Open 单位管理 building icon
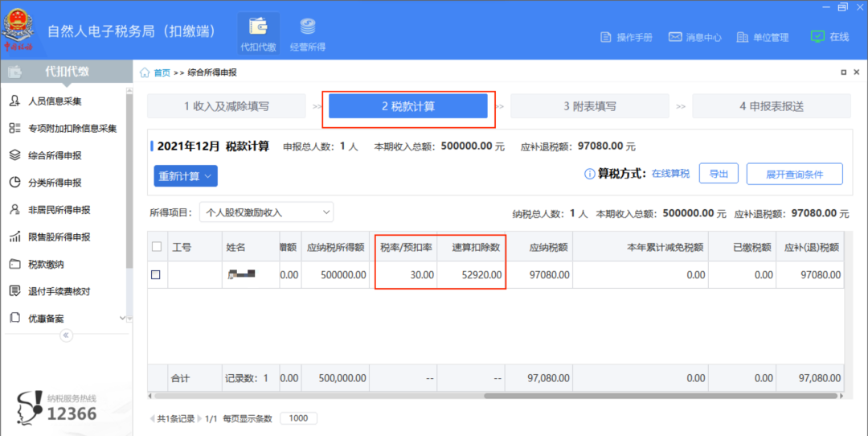Screen dimensions: 868x436 click(x=743, y=37)
